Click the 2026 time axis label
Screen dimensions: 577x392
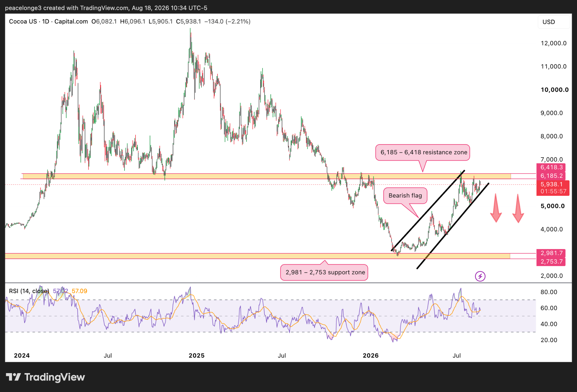tap(370, 355)
